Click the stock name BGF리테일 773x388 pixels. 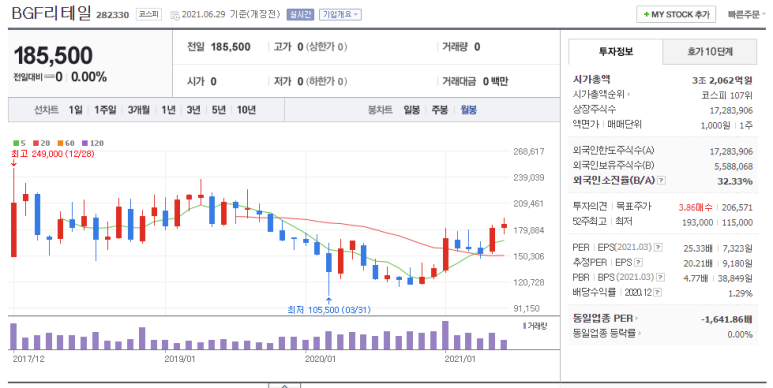click(x=51, y=14)
